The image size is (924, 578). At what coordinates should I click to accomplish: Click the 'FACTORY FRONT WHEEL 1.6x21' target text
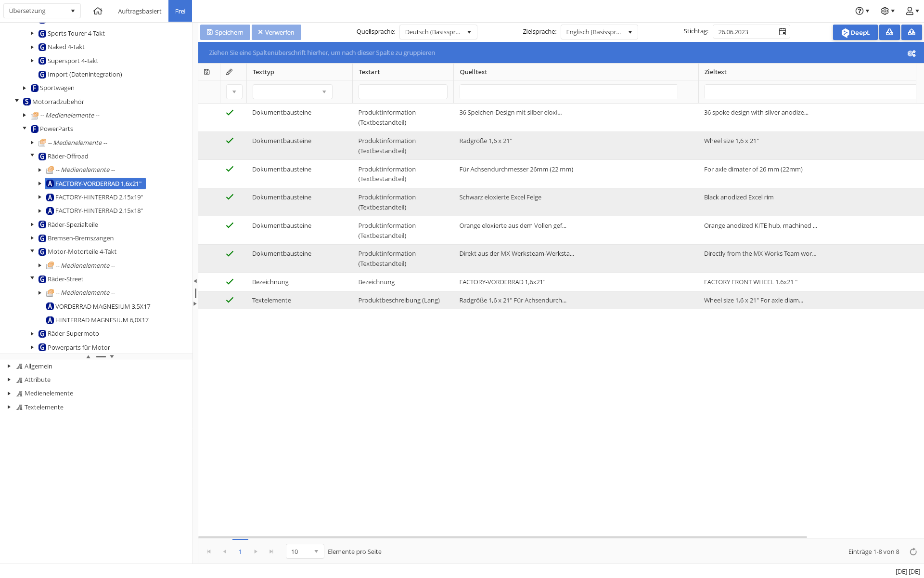click(750, 282)
